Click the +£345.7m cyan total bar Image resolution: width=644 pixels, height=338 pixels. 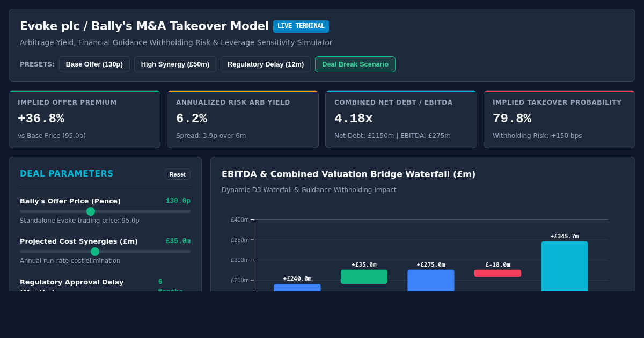[565, 267]
